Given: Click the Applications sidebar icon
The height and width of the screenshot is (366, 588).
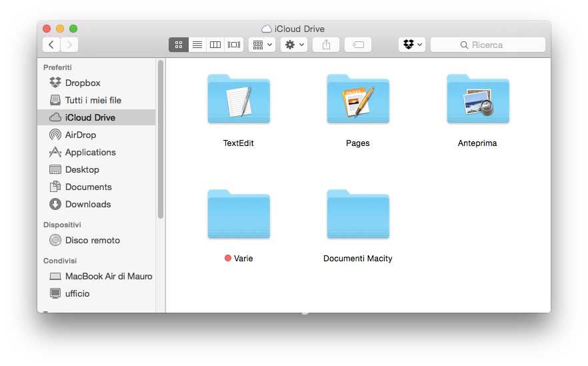Looking at the screenshot, I should tap(55, 152).
